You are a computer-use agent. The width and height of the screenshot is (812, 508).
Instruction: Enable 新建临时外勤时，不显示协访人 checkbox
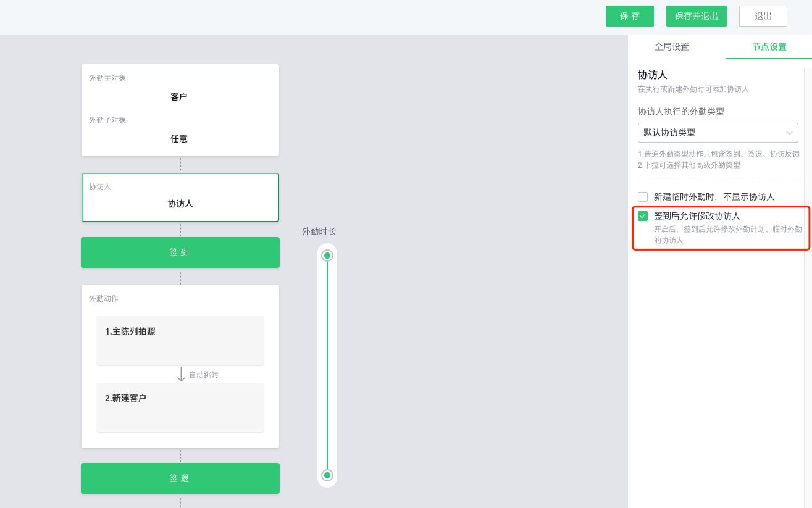pos(643,197)
